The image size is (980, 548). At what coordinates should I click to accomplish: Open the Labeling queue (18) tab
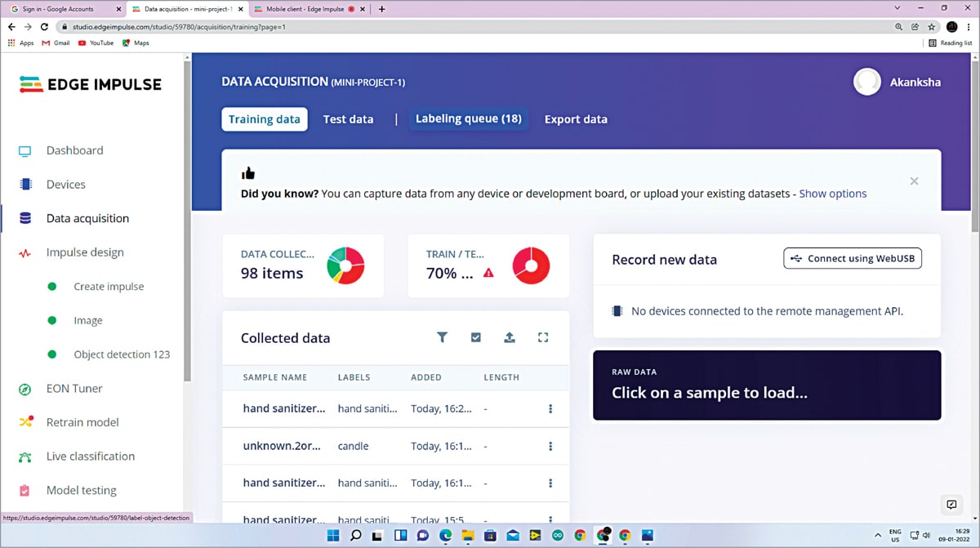468,118
